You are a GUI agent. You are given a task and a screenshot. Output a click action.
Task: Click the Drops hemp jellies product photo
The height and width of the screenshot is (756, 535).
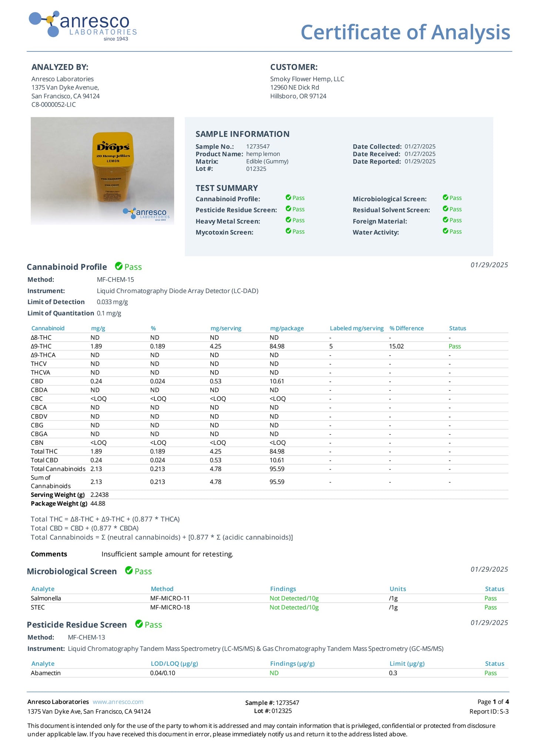102,171
